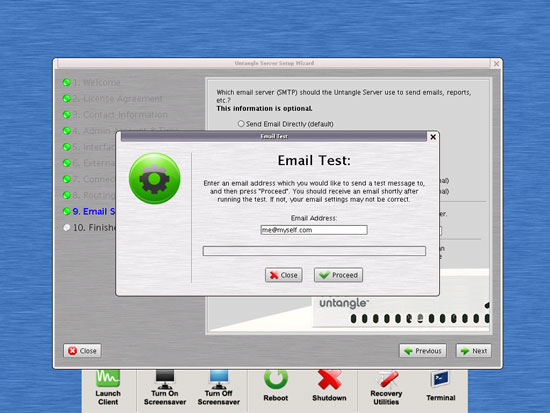This screenshot has width=550, height=413.
Task: Click green bullet beside 1. Welcome
Action: point(67,82)
